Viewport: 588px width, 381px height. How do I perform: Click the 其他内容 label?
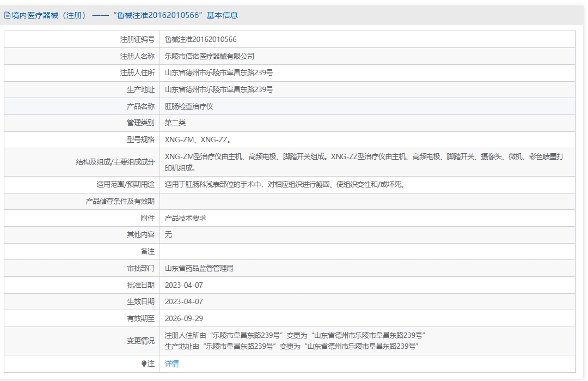coord(140,234)
